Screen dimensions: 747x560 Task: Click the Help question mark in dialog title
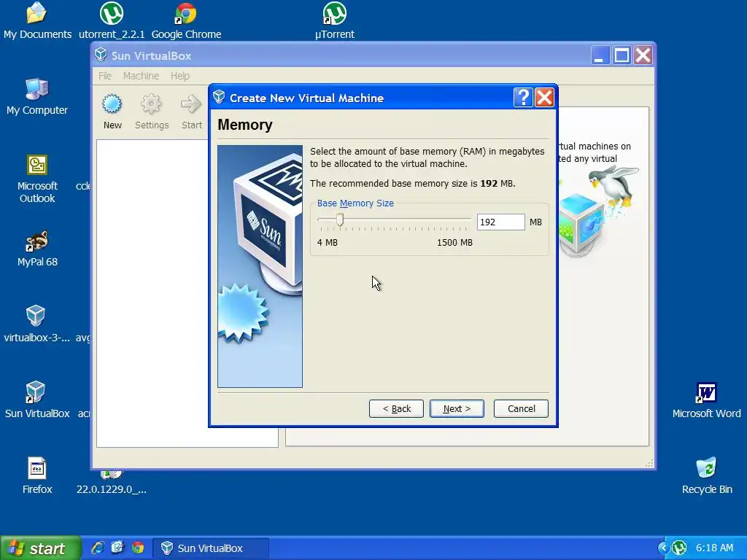click(523, 98)
